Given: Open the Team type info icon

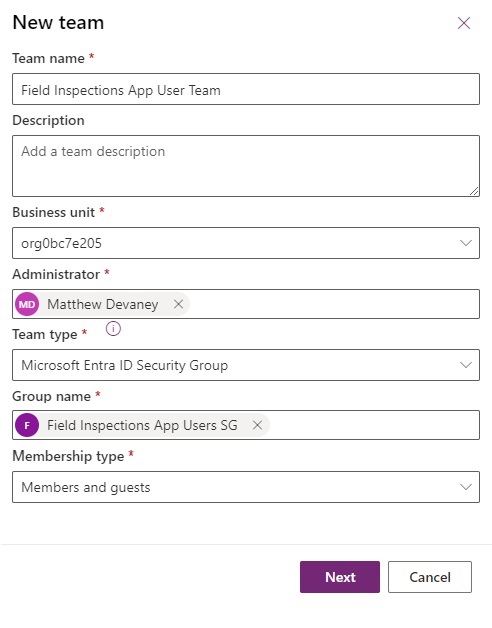Looking at the screenshot, I should click(x=113, y=329).
